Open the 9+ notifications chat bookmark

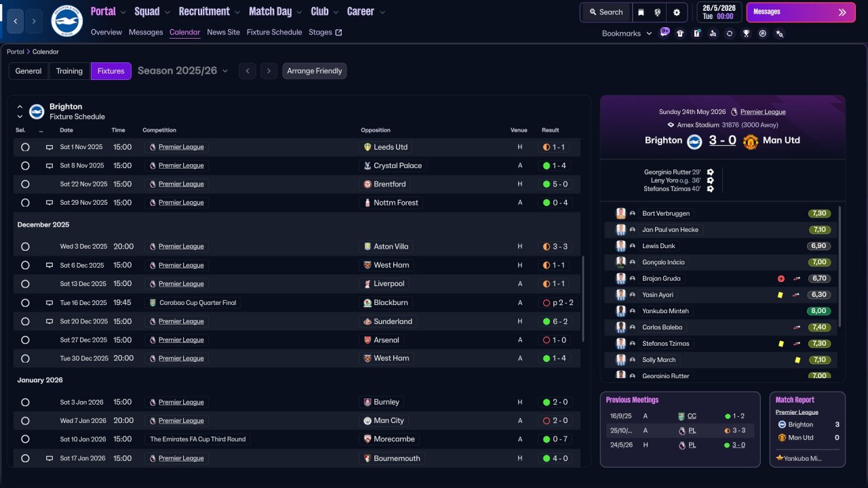pyautogui.click(x=665, y=33)
